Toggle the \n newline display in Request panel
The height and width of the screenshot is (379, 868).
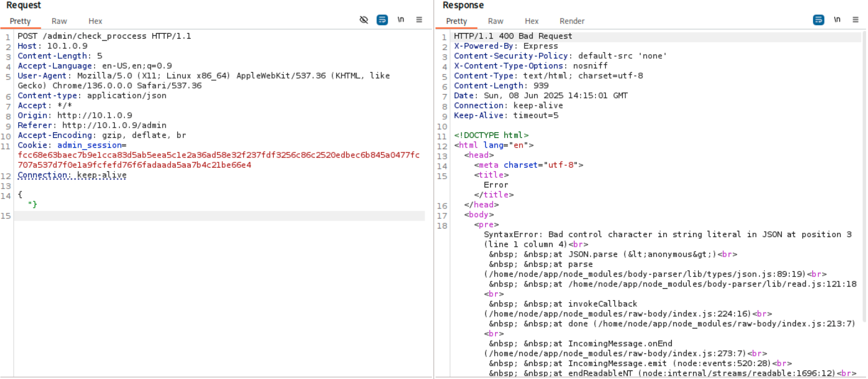click(400, 20)
